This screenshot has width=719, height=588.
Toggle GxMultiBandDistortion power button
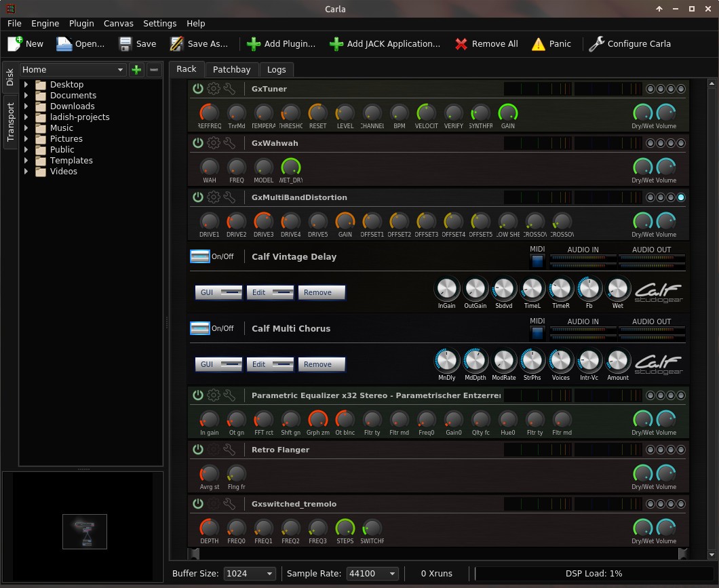197,197
